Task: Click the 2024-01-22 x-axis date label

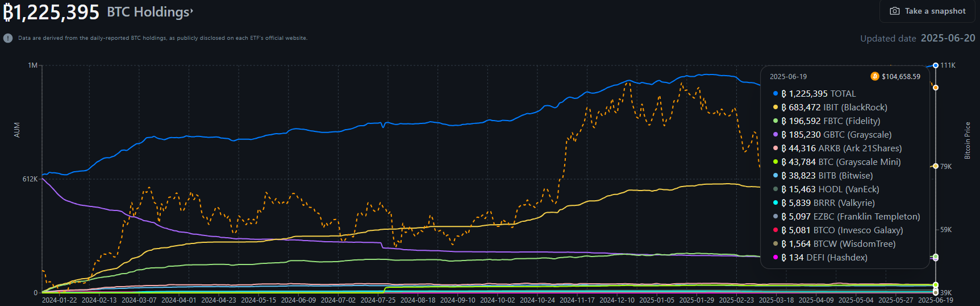Action: point(59,300)
